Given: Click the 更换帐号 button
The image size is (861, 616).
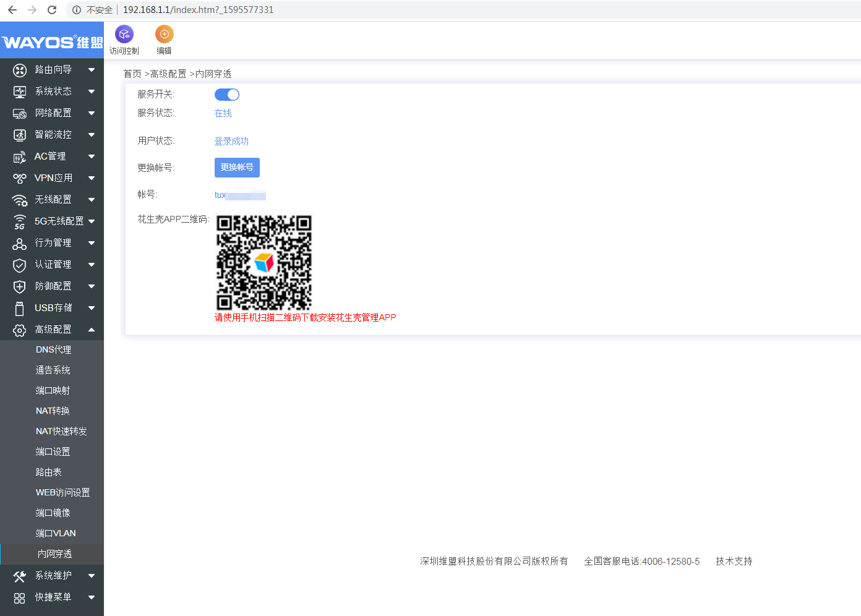Looking at the screenshot, I should click(237, 168).
